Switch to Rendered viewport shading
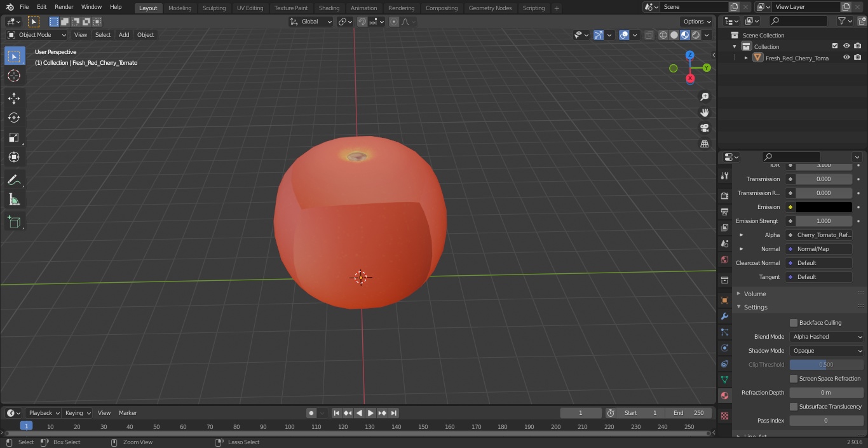The width and height of the screenshot is (868, 448). pos(696,35)
